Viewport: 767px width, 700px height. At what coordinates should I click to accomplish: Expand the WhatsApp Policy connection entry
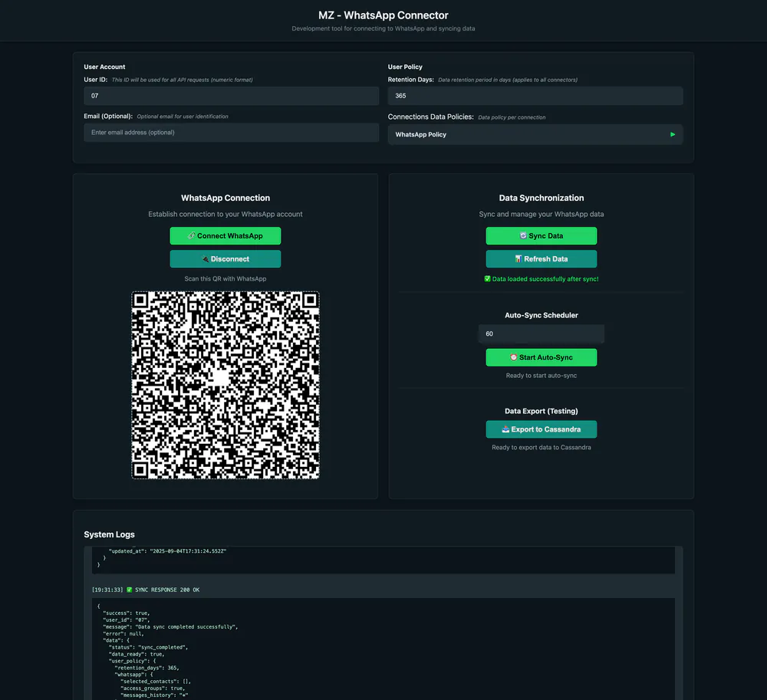(535, 133)
